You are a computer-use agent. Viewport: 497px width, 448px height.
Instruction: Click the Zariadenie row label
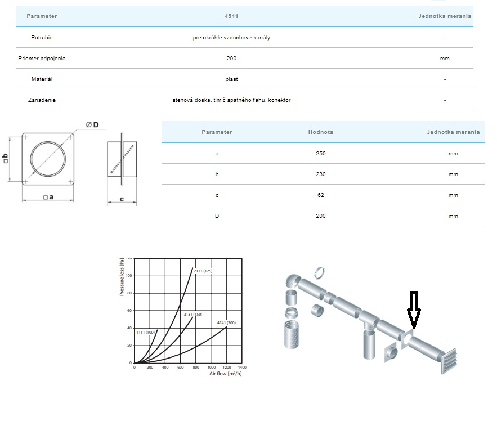[42, 100]
